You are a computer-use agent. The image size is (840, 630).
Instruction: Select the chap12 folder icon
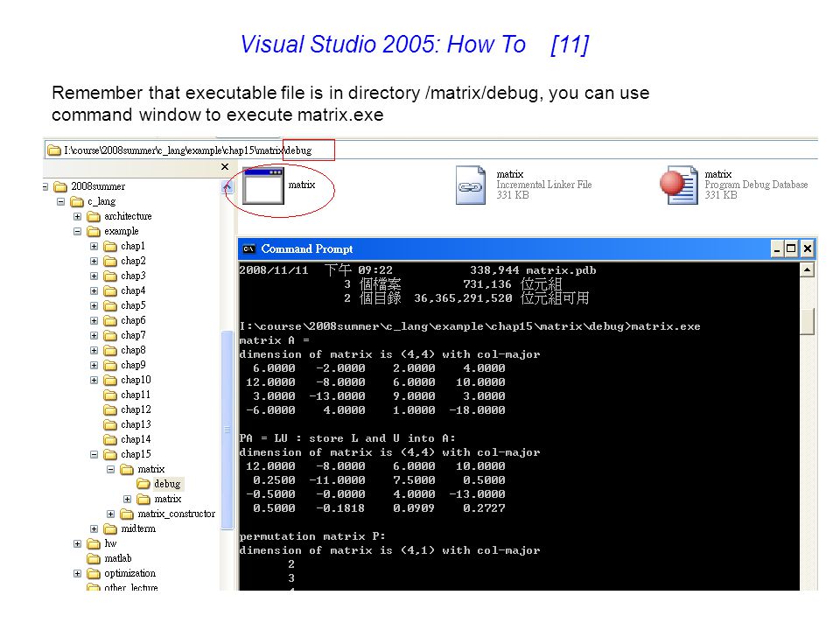(110, 409)
